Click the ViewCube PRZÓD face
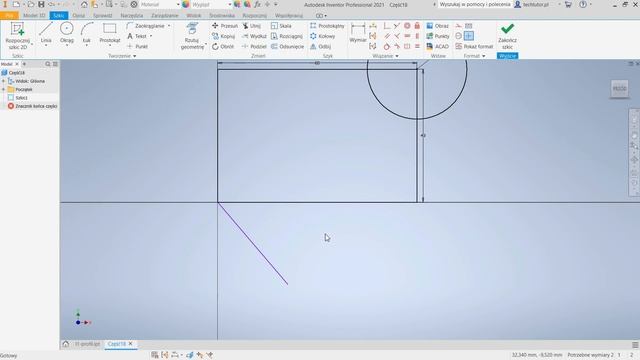This screenshot has height=360, width=640. click(x=619, y=89)
